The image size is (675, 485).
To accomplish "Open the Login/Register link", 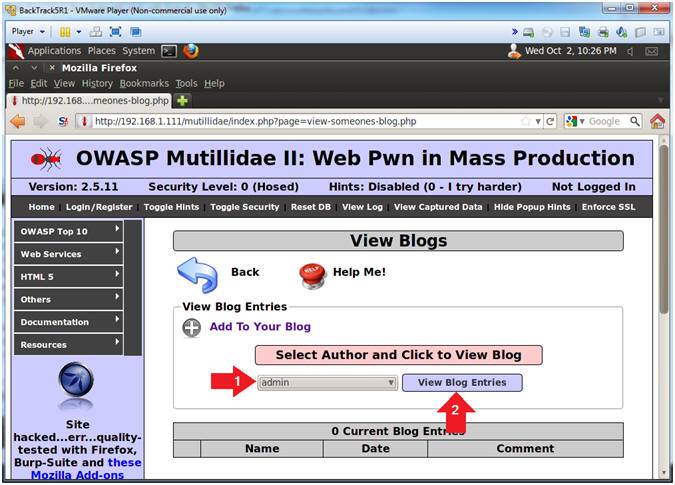I will pyautogui.click(x=99, y=207).
